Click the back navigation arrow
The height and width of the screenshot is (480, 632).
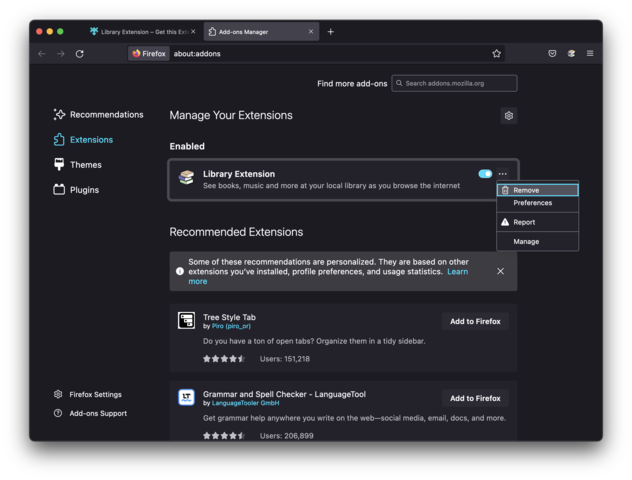(42, 54)
